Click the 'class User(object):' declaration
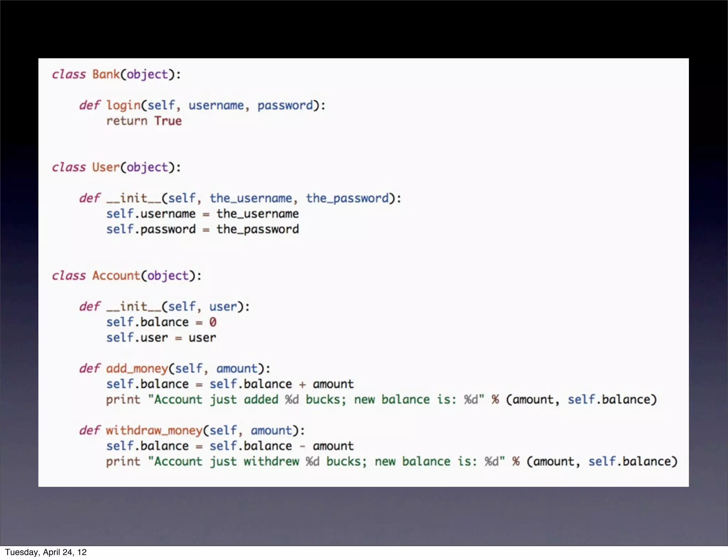This screenshot has width=728, height=560. 116,167
